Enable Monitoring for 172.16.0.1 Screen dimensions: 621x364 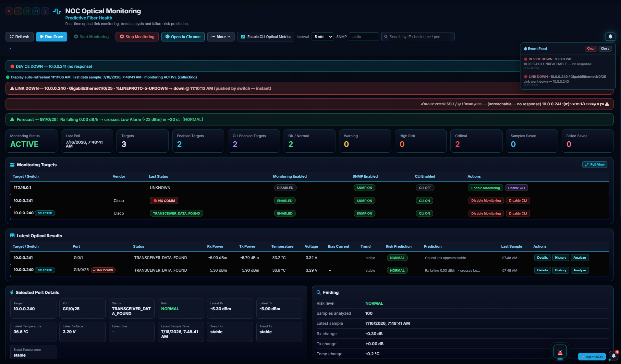click(x=485, y=188)
